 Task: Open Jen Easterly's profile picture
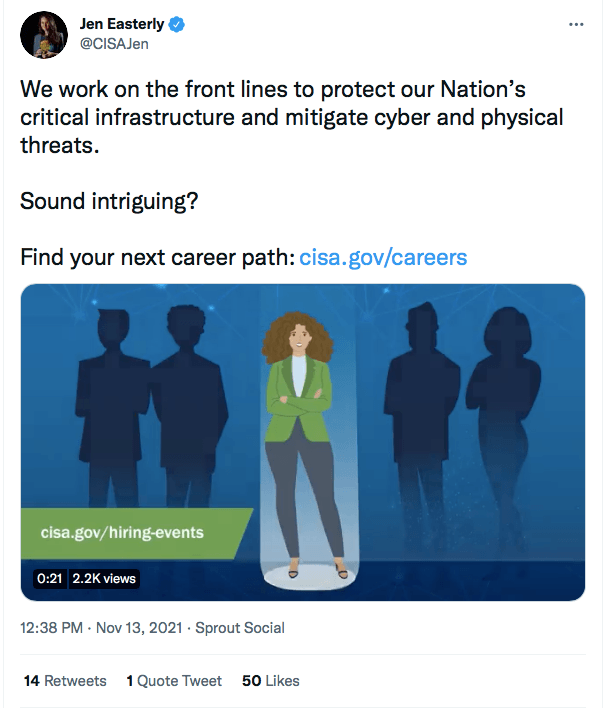click(44, 35)
